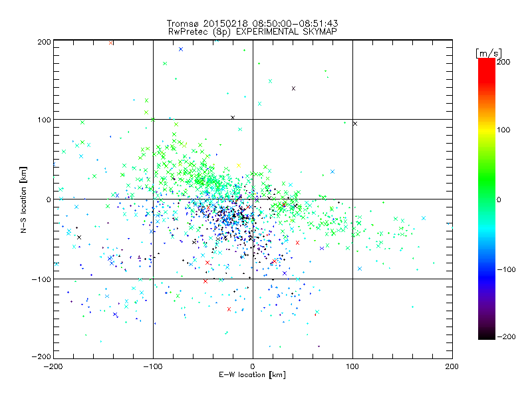The image size is (532, 399).
Task: Click the title line 'Tromsø 20150218 08:50:00-08:51:43'
Action: (x=252, y=23)
